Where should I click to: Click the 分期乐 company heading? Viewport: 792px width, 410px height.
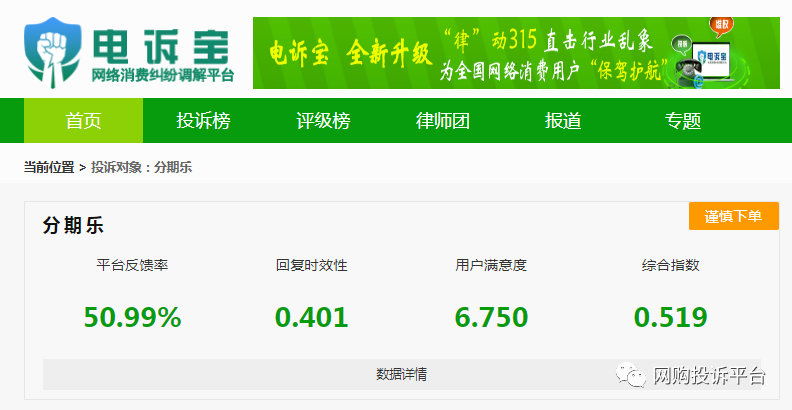[x=73, y=225]
